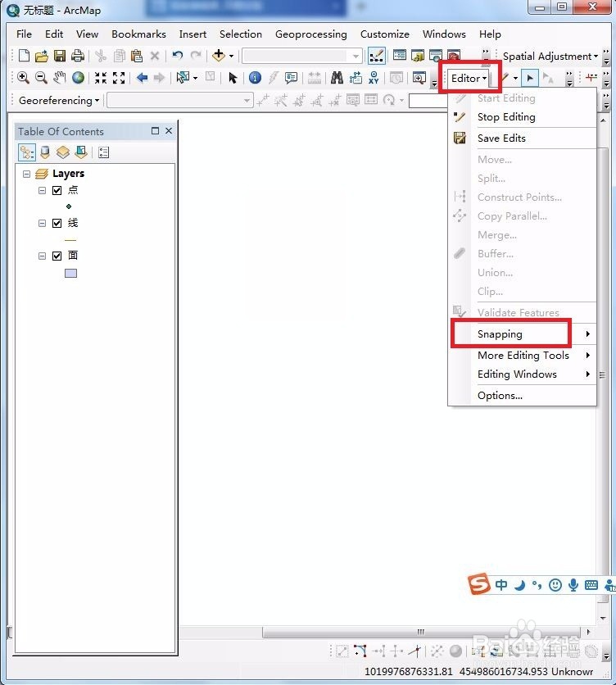
Task: Choose the Select Features tool
Action: click(183, 78)
